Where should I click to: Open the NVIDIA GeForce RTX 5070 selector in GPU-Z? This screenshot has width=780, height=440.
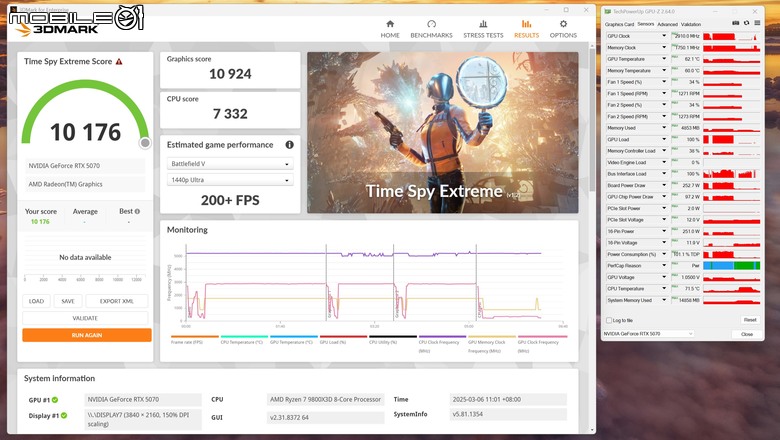648,334
